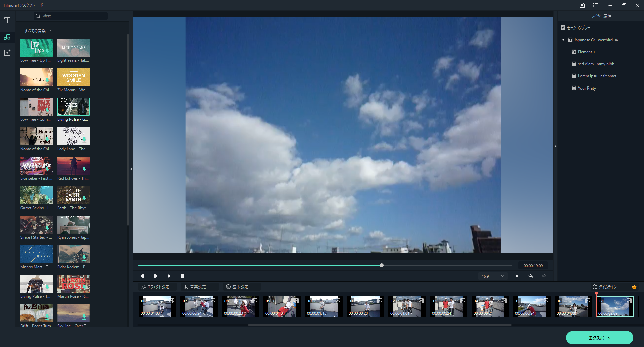644x347 pixels.
Task: Select clip 09 in the storyboard
Action: (x=282, y=306)
